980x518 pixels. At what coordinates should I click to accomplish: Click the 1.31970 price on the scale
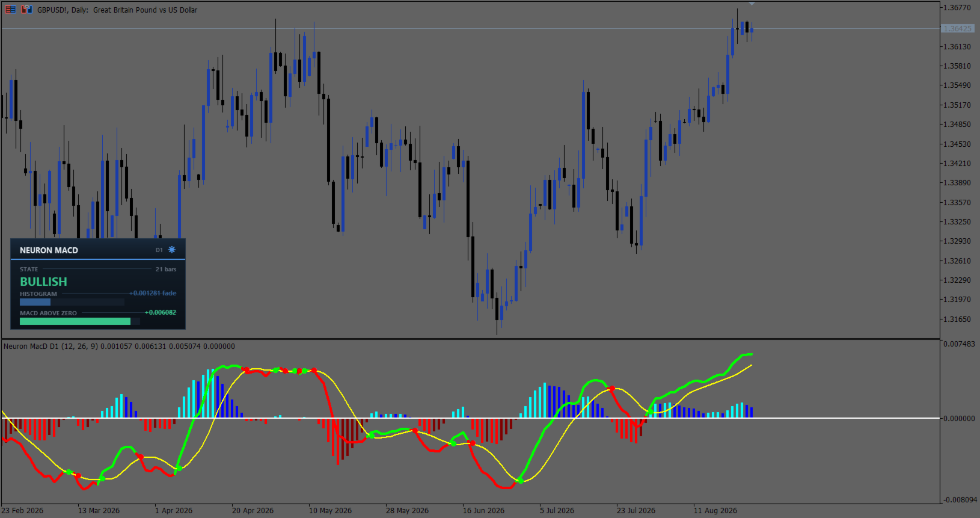coord(958,300)
